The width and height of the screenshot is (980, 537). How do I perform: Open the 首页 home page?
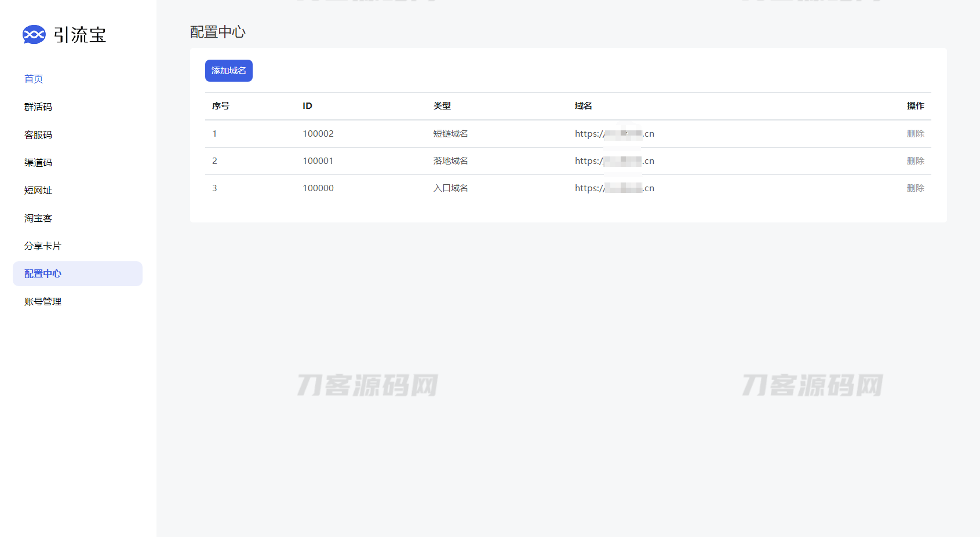click(34, 79)
